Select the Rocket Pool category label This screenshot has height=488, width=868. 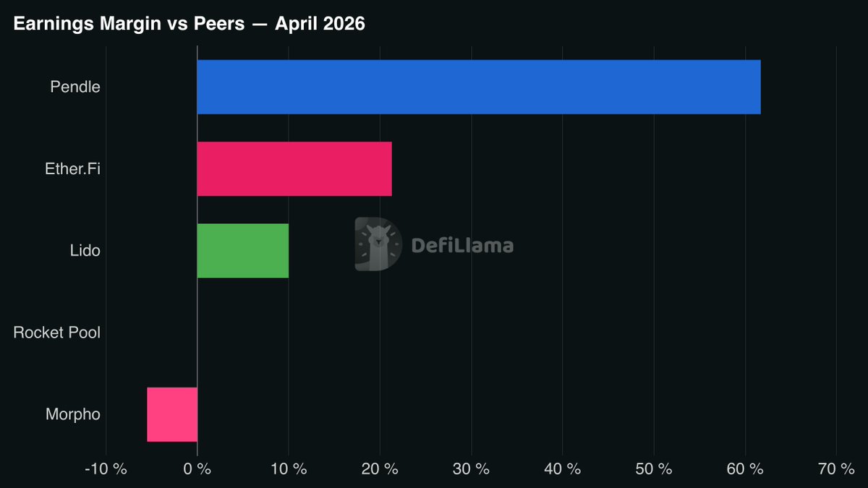click(57, 333)
